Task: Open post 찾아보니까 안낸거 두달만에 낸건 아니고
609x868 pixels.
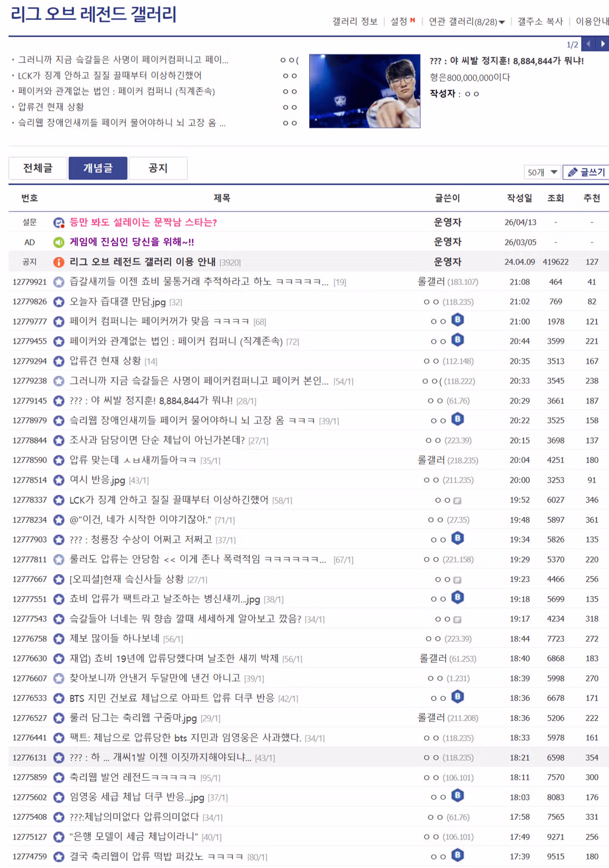Action: coord(155,678)
